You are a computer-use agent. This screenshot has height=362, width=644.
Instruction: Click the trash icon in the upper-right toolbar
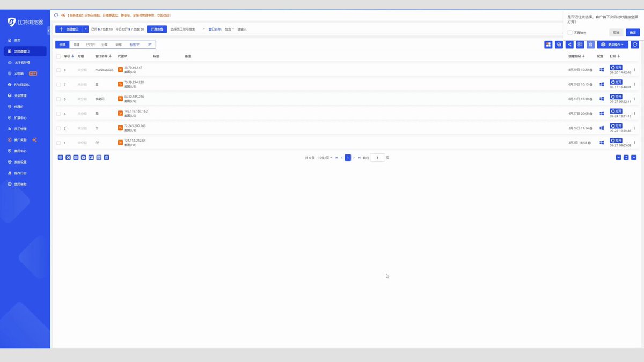point(590,45)
